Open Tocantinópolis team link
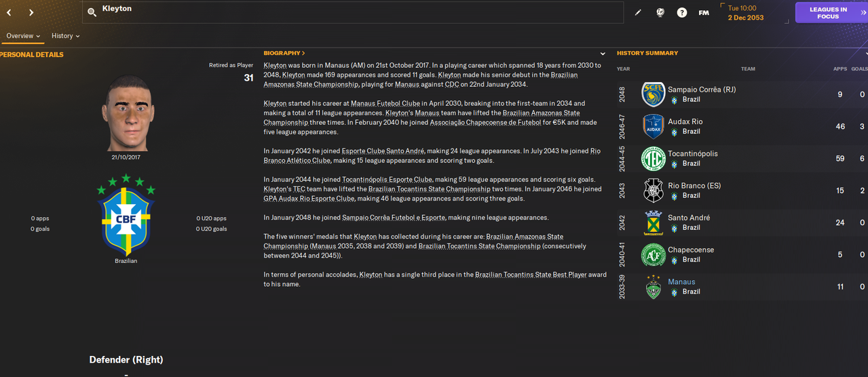The width and height of the screenshot is (868, 377). click(x=693, y=153)
